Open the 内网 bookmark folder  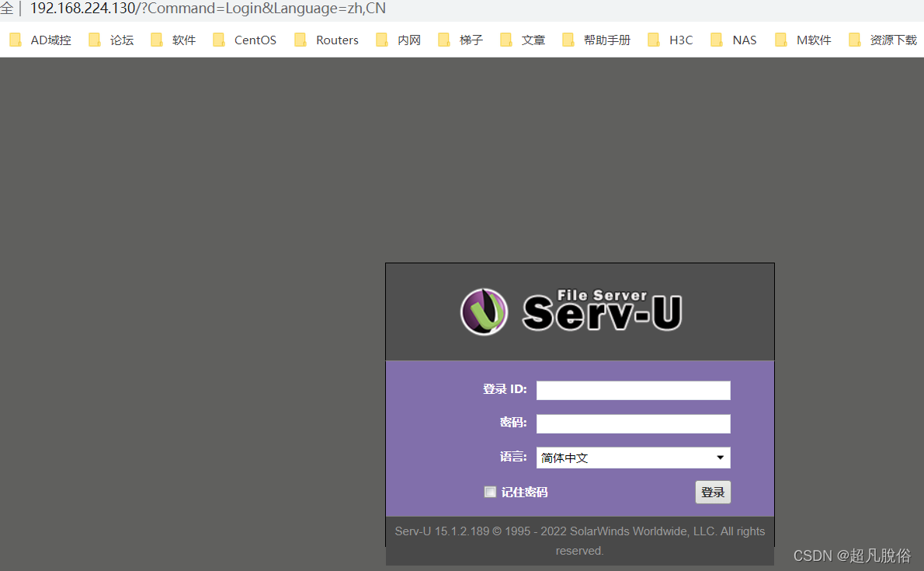pyautogui.click(x=398, y=40)
